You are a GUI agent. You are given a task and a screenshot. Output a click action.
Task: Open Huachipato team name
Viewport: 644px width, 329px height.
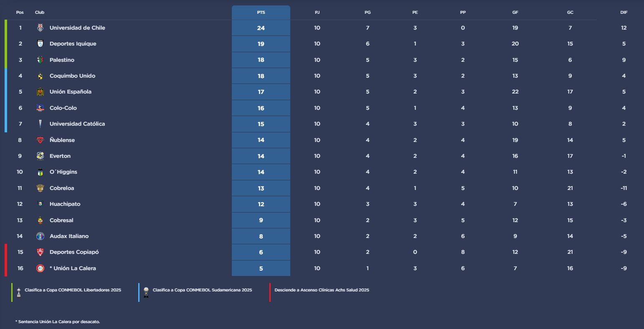coord(65,204)
